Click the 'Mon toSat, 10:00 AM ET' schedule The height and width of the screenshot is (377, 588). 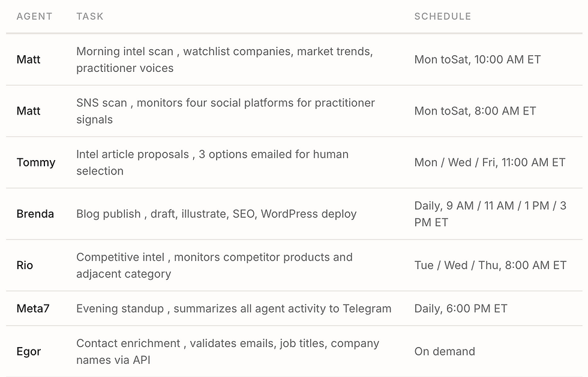pyautogui.click(x=478, y=59)
